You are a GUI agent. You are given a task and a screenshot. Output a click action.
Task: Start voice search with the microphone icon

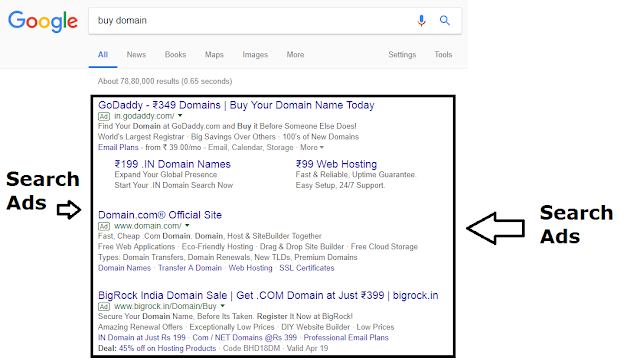tap(421, 20)
